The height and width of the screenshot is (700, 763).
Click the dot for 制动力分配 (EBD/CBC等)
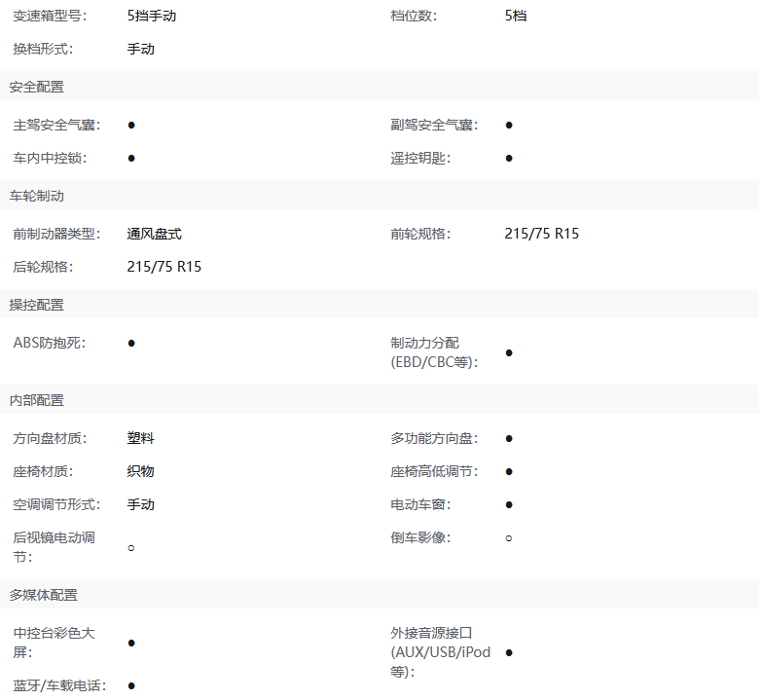pos(509,352)
